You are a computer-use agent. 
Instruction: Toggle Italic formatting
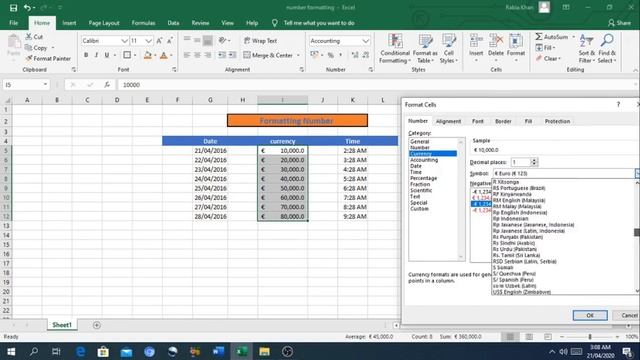96,55
